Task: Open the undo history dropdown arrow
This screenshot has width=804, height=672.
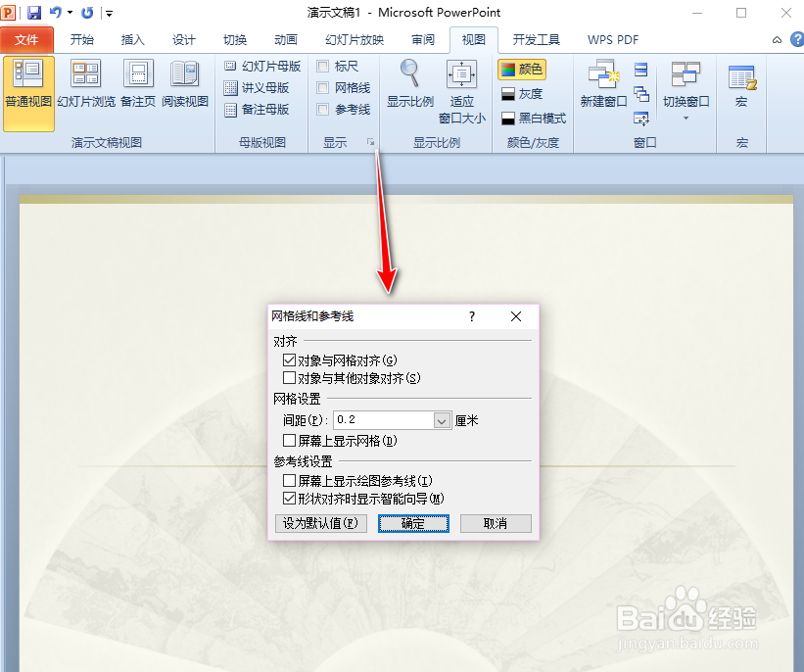Action: click(x=70, y=13)
